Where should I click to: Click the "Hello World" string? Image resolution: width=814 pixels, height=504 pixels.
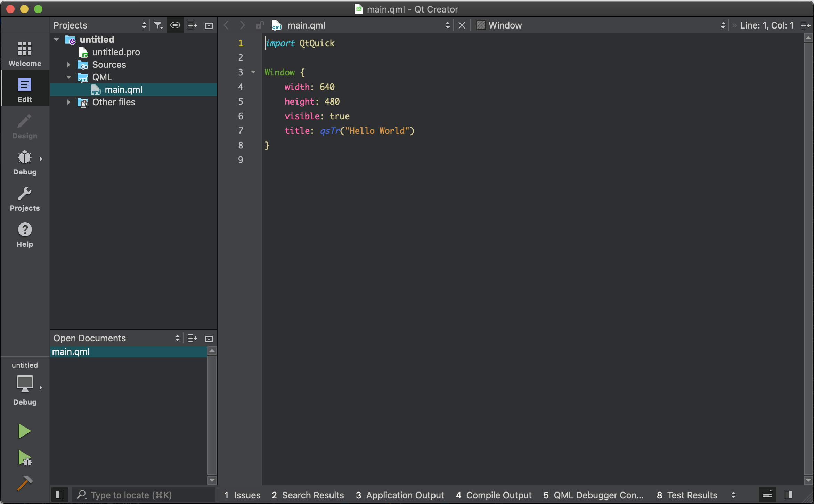coord(377,131)
